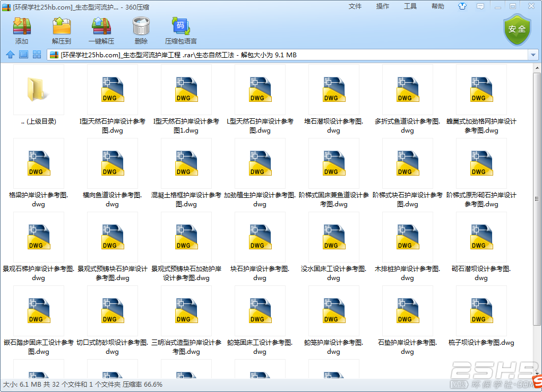Click the file name 梳子坝设计参考图.dwg
Viewport: 542px width, 392px height.
pyautogui.click(x=481, y=343)
